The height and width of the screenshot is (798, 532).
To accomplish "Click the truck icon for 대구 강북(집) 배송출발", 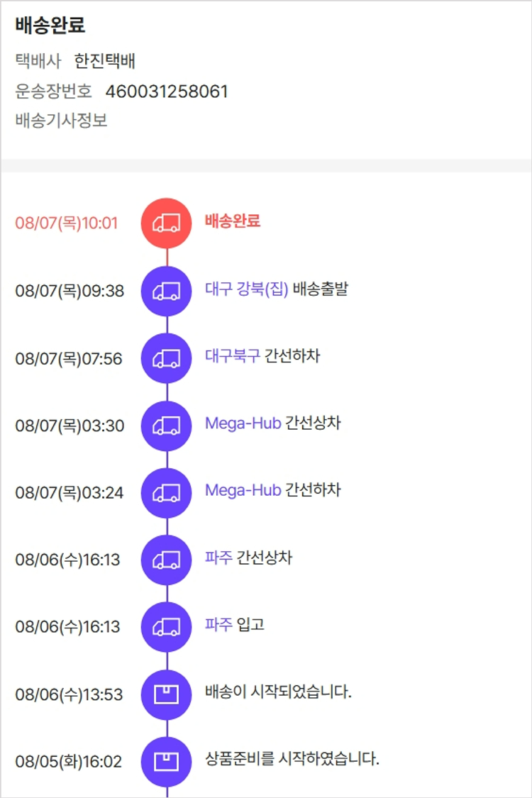I will (167, 291).
